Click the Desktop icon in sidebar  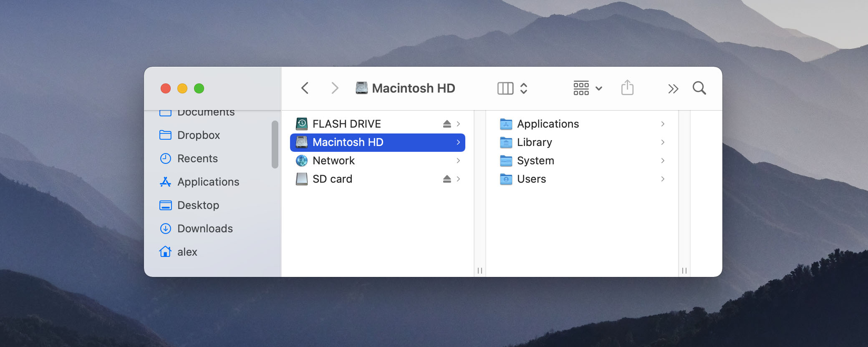(165, 205)
